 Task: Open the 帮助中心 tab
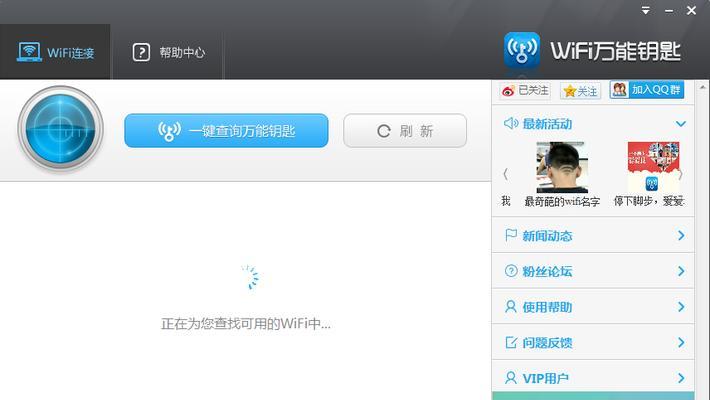click(x=168, y=52)
